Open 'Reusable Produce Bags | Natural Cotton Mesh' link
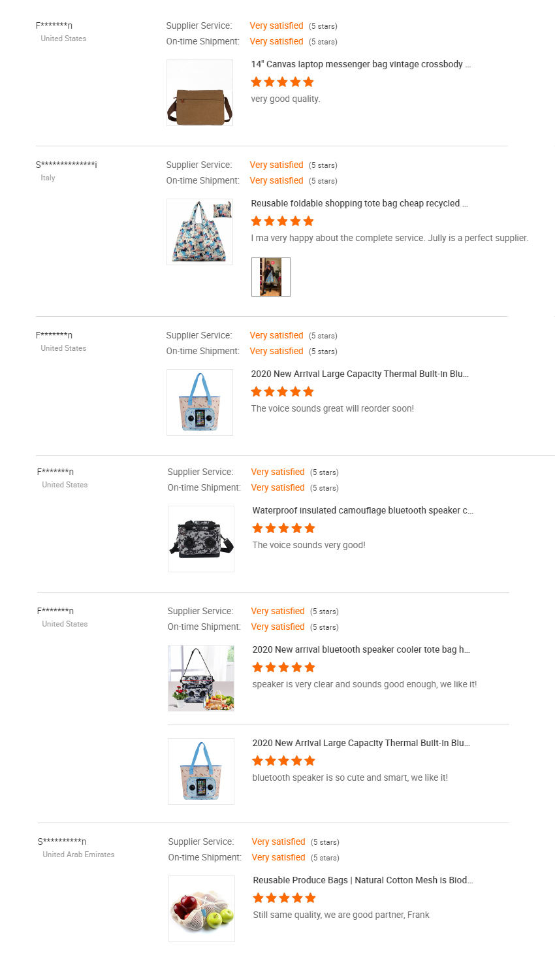The image size is (555, 980). click(x=363, y=880)
